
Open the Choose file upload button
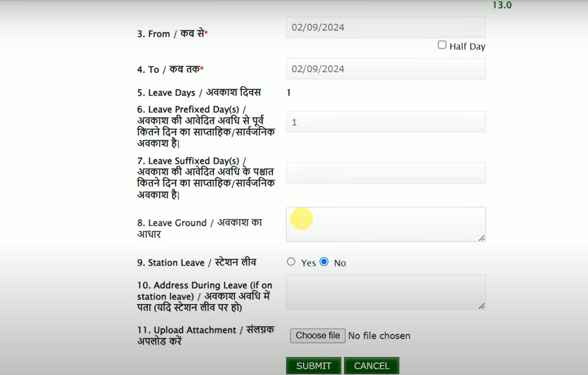tap(317, 336)
